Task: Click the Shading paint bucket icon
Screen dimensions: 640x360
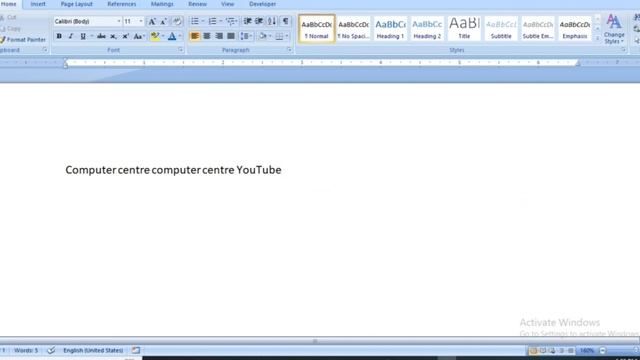Action: (x=263, y=36)
